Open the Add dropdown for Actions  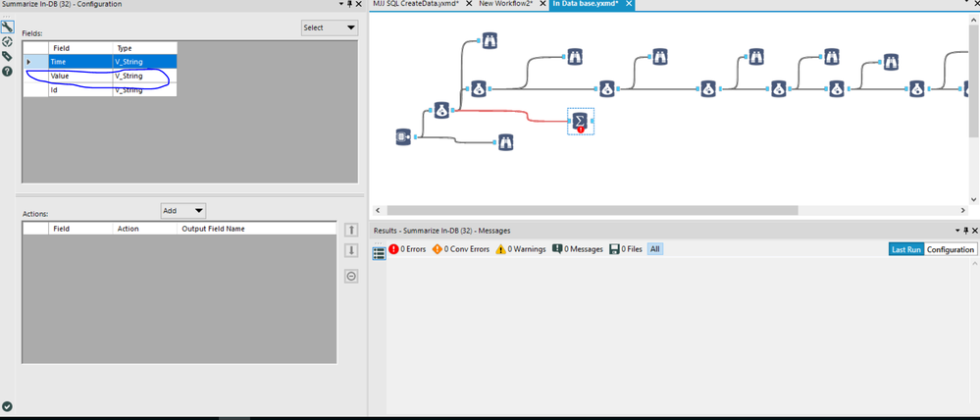click(x=183, y=211)
